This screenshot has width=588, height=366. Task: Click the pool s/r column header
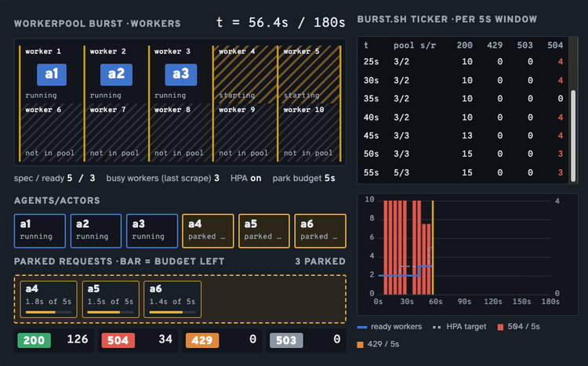tap(415, 45)
